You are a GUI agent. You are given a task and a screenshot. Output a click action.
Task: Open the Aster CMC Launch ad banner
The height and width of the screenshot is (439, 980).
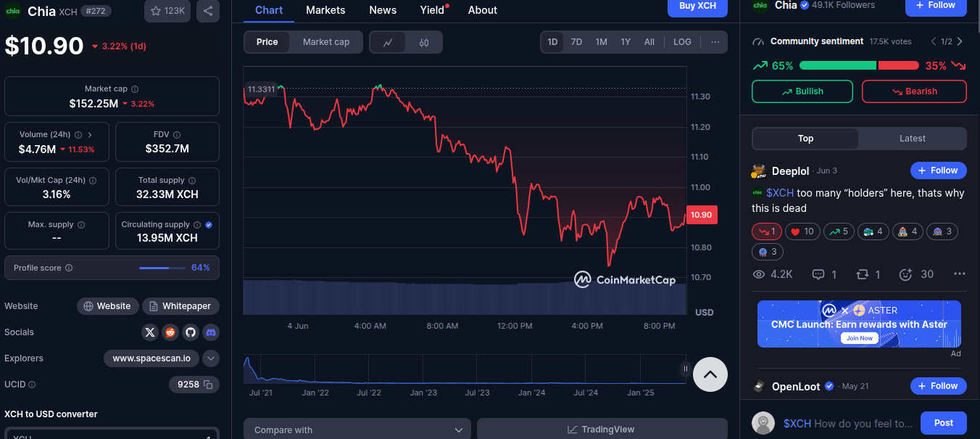[859, 324]
